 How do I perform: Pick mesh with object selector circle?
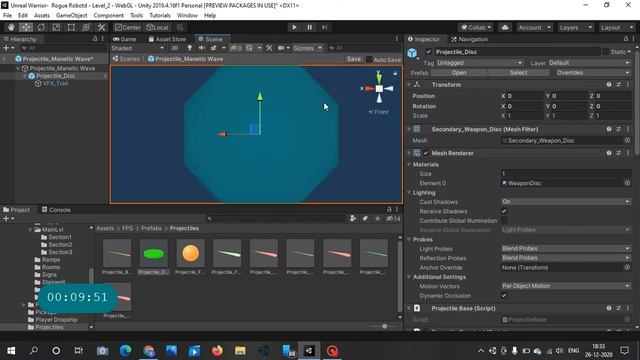[627, 140]
